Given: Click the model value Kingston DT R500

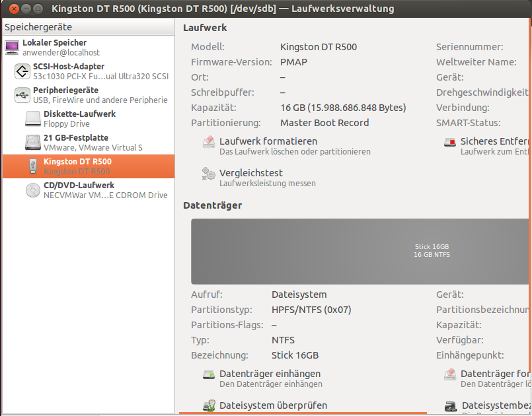Looking at the screenshot, I should [x=319, y=47].
